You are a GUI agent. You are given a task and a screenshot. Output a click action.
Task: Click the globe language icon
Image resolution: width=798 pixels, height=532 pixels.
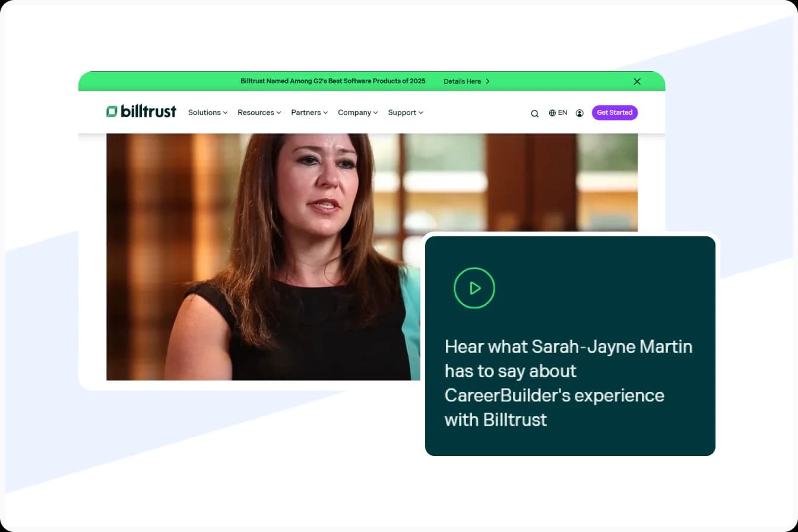552,112
